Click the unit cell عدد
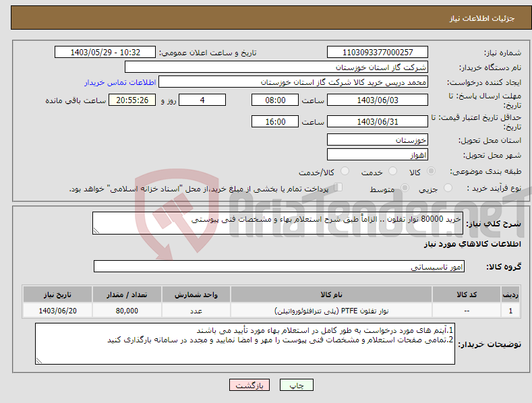Viewport: 532px width, 403px height. tap(196, 311)
